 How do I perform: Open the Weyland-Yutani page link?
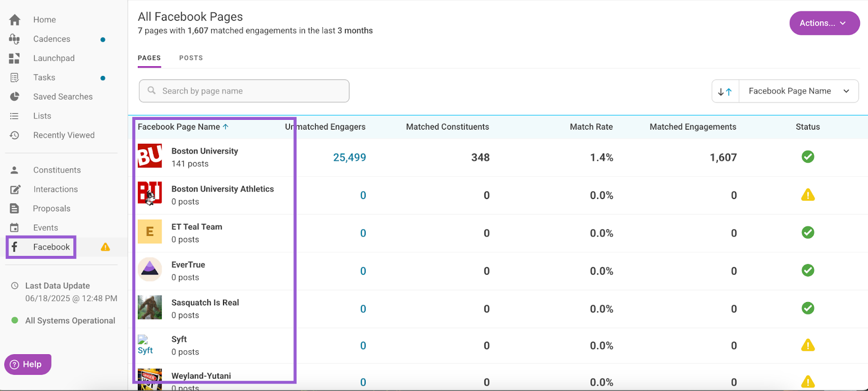coord(201,376)
